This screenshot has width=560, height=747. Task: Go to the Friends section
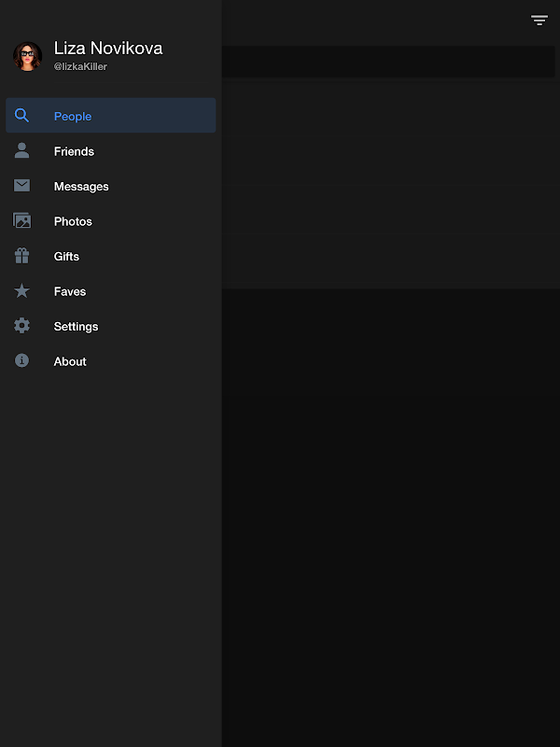click(110, 151)
